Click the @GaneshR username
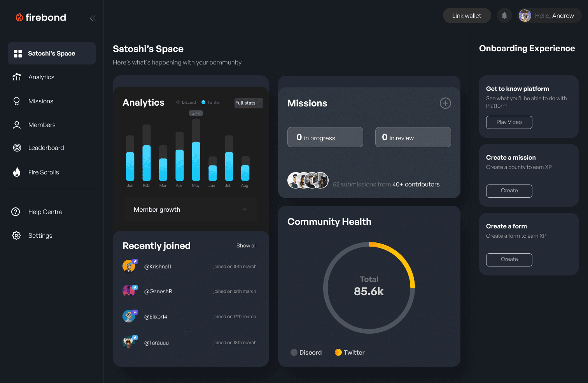 point(158,291)
